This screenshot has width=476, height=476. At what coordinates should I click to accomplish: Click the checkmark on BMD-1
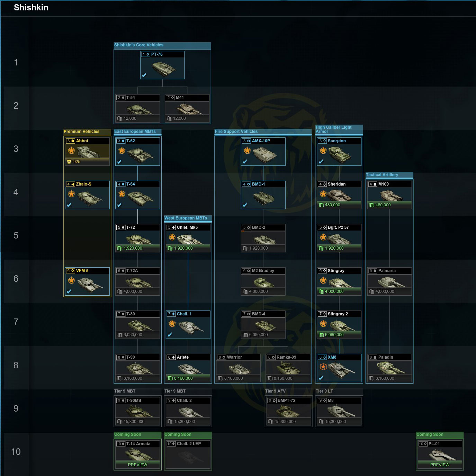(245, 205)
